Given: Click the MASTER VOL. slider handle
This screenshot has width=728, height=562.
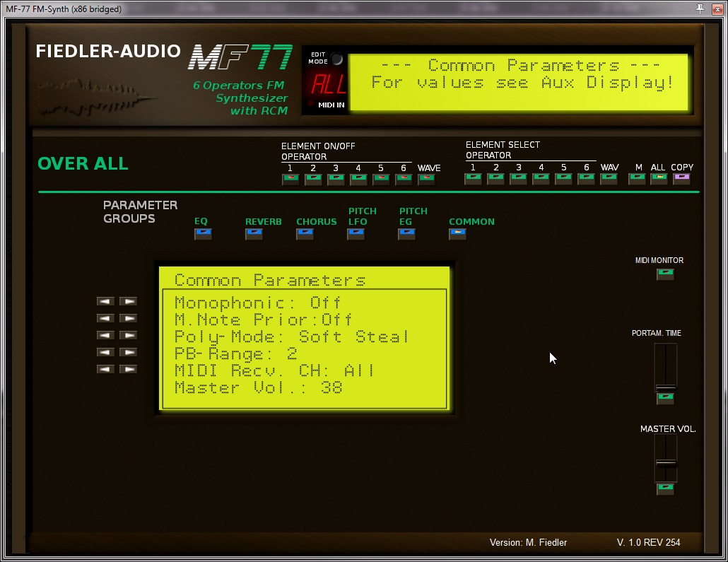Looking at the screenshot, I should tap(666, 462).
